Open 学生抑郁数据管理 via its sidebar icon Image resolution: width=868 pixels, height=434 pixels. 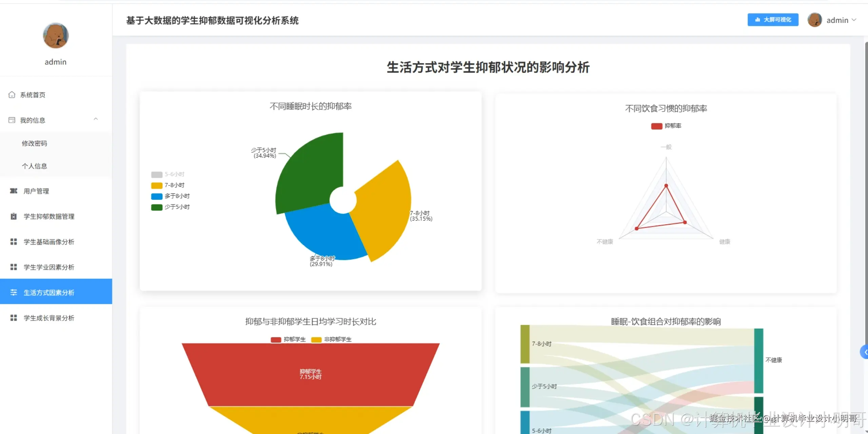pos(13,216)
